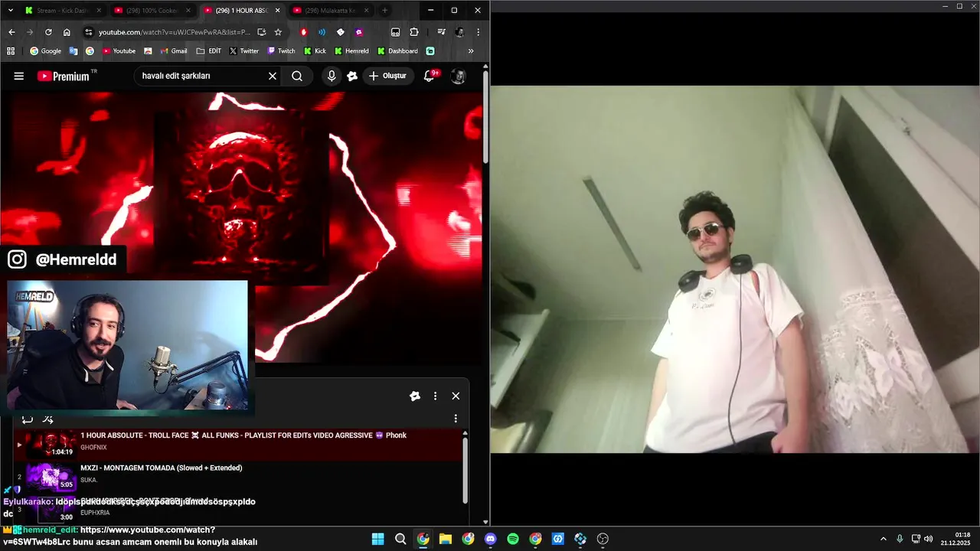Screen dimensions: 980x551
Task: Click the Windows Start button
Action: (x=377, y=539)
